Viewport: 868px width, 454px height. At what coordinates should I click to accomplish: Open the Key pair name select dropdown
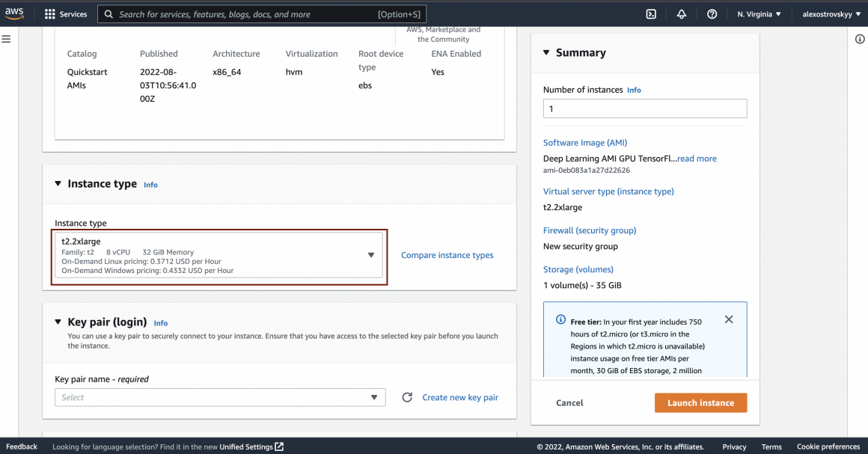[x=220, y=397]
